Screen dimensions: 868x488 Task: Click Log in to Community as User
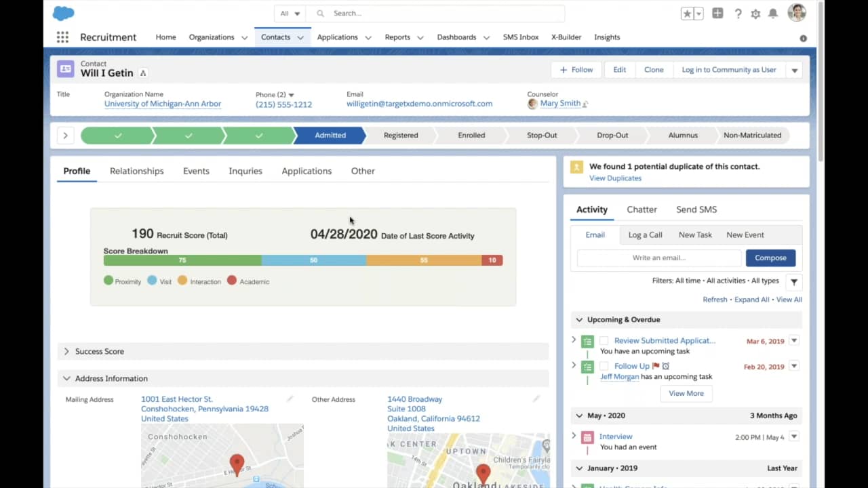pos(729,70)
